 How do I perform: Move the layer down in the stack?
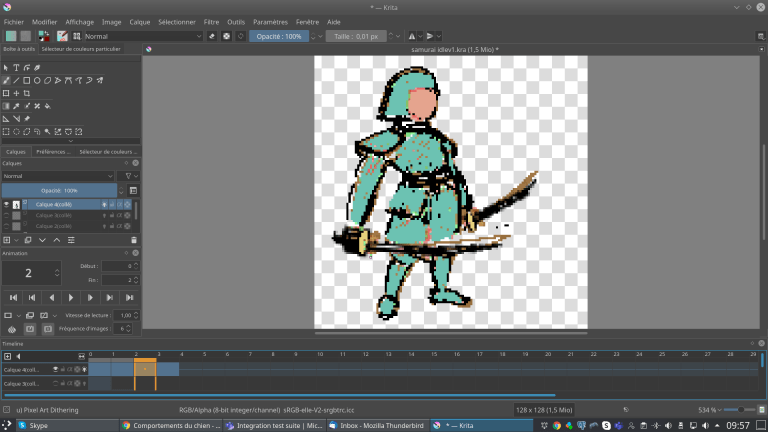[42, 240]
